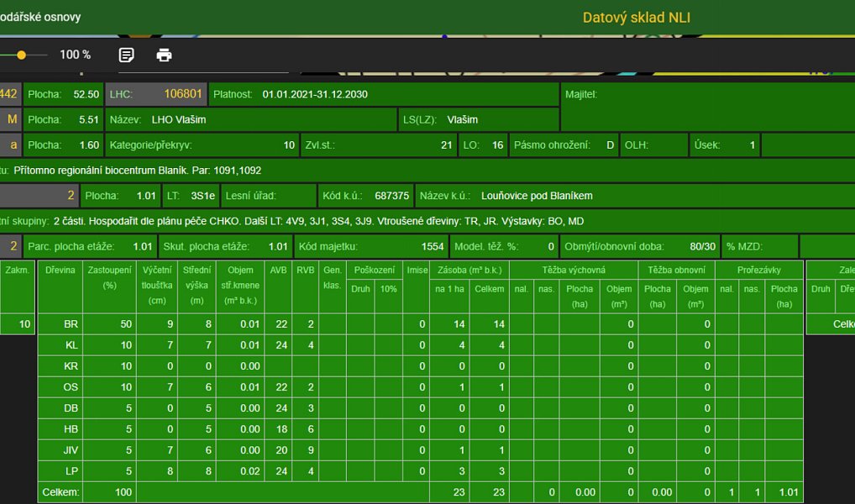Select the LP tree species row
Viewport: 855px width, 504px height.
[421, 471]
